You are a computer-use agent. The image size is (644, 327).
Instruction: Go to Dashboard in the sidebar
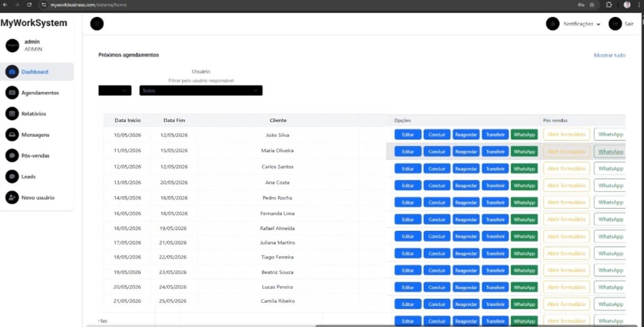pyautogui.click(x=37, y=72)
